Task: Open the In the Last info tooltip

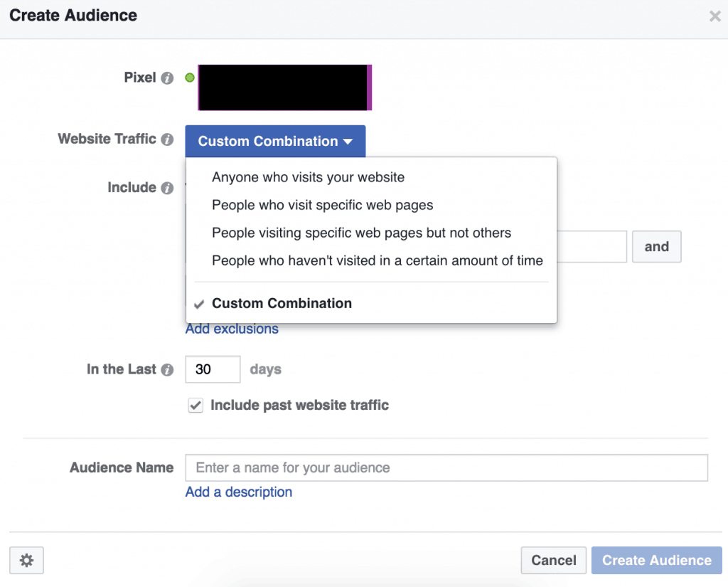Action: click(x=168, y=369)
